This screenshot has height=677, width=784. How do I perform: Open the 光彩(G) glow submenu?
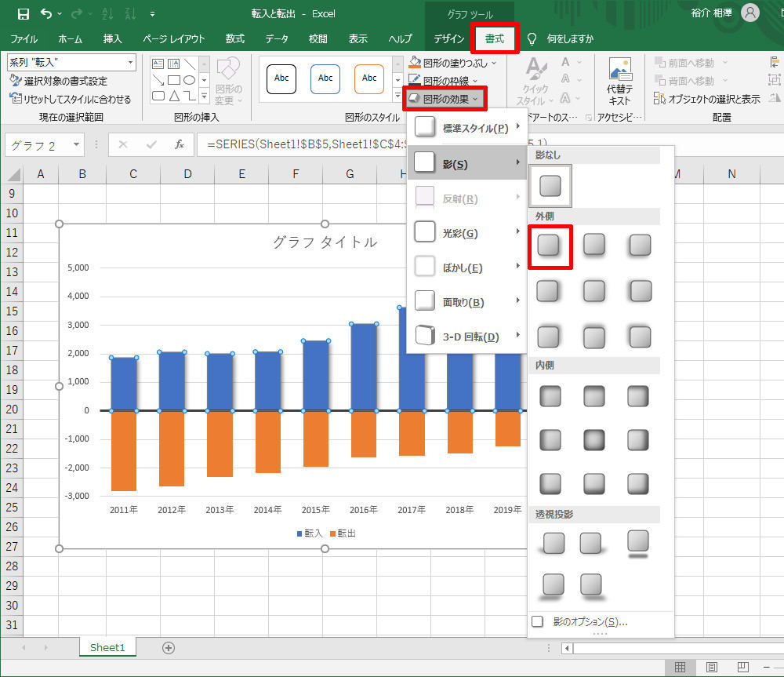click(x=467, y=233)
